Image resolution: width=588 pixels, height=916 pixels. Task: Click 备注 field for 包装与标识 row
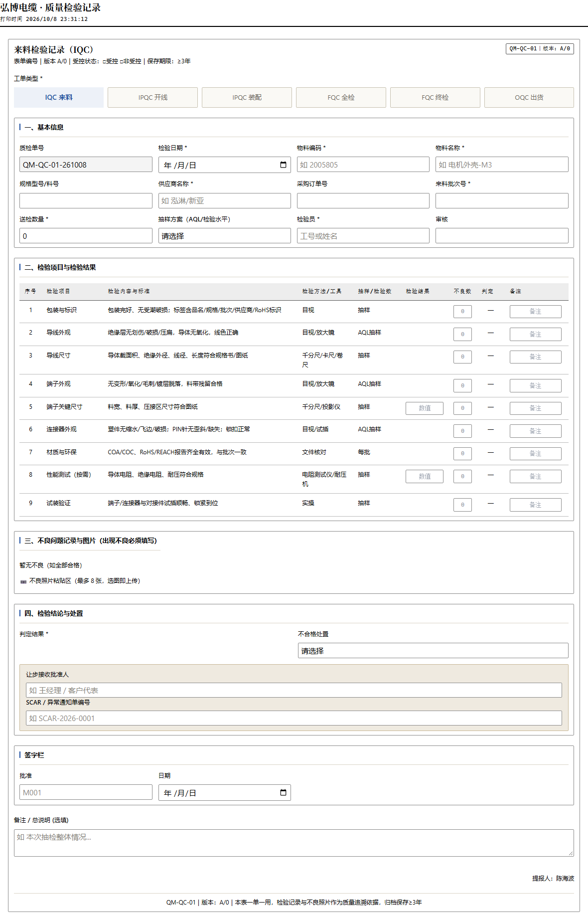(x=535, y=312)
